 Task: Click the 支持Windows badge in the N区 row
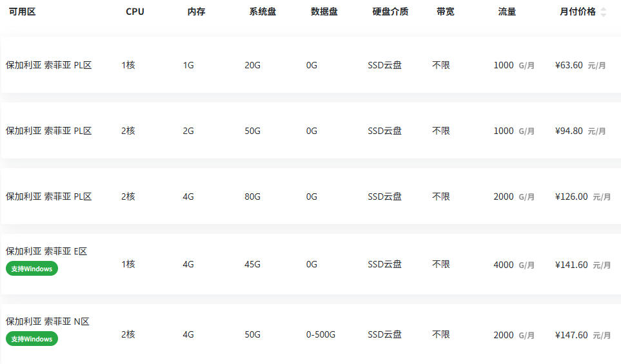[32, 339]
